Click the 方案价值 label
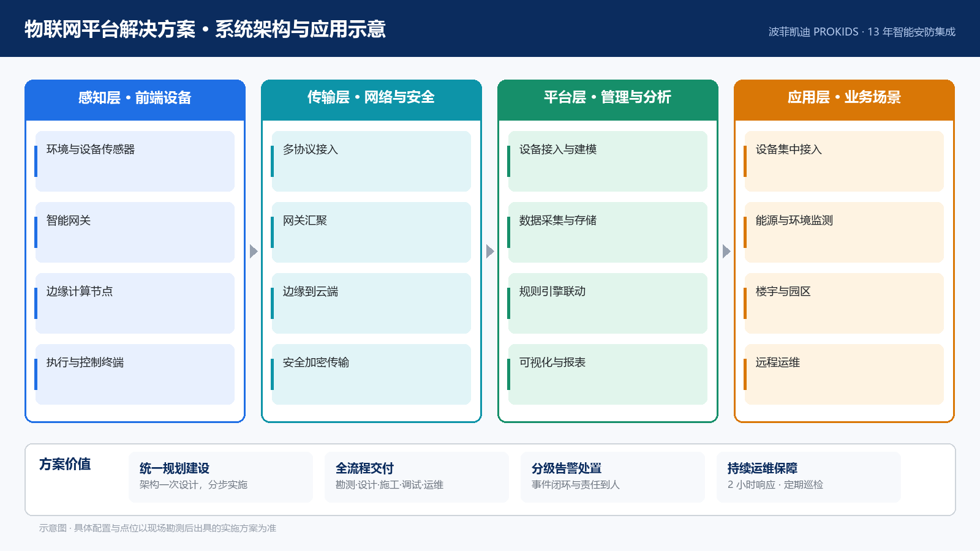This screenshot has width=980, height=551. tap(65, 465)
